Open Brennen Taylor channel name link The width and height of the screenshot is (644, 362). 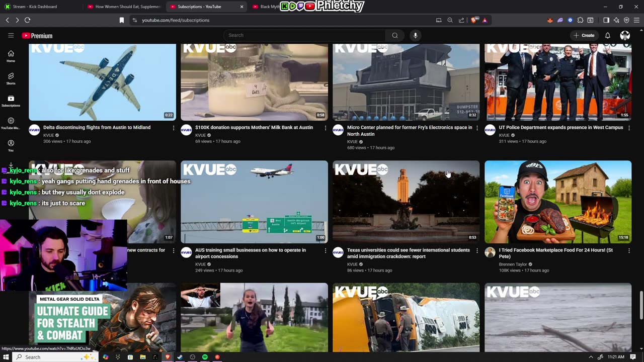point(513,264)
